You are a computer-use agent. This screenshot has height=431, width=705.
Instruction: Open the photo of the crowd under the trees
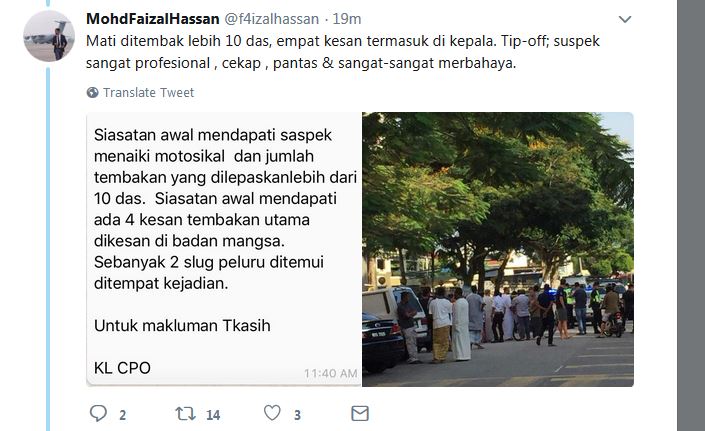[x=498, y=249]
